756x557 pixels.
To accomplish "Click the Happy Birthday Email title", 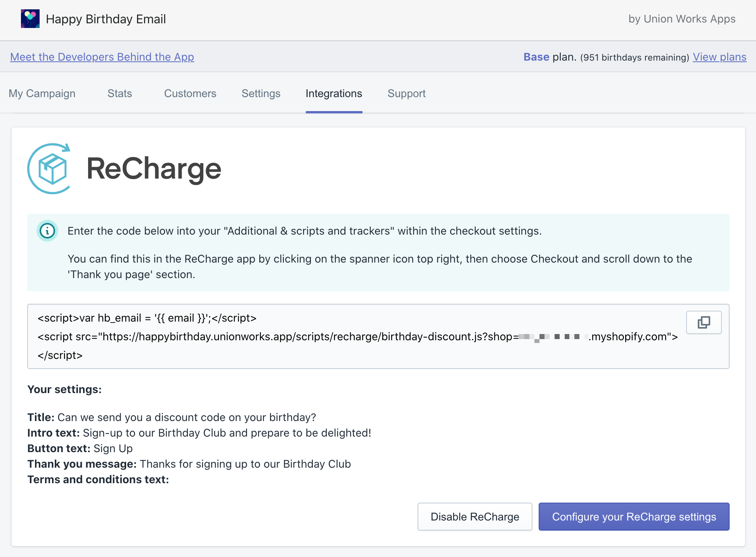I will pyautogui.click(x=106, y=19).
